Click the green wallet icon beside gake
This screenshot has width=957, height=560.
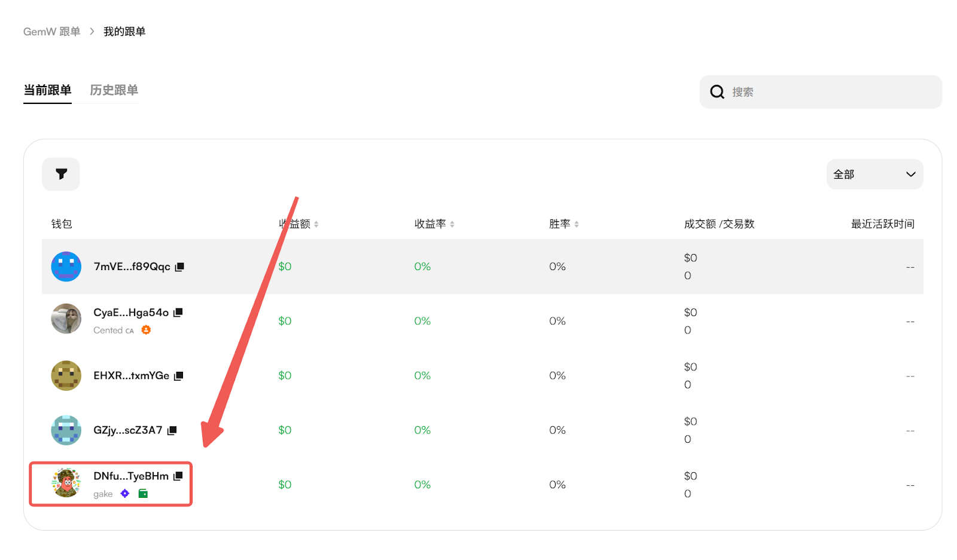tap(143, 494)
